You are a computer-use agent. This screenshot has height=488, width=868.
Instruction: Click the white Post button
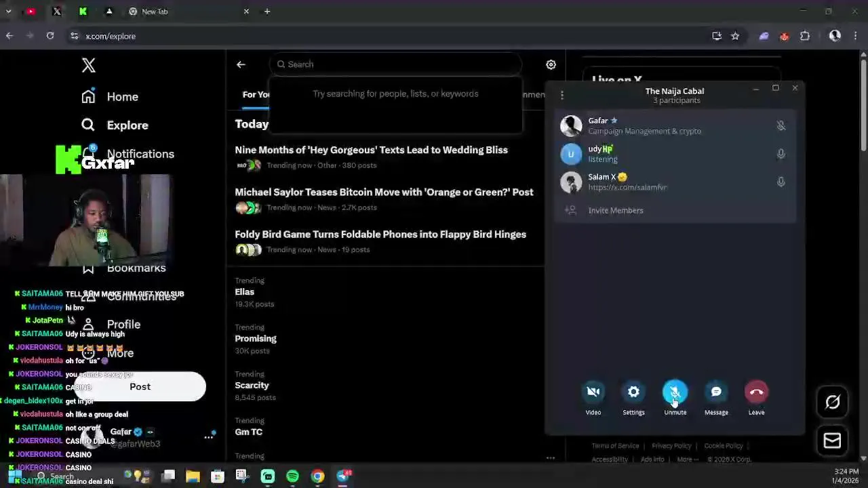(x=140, y=386)
